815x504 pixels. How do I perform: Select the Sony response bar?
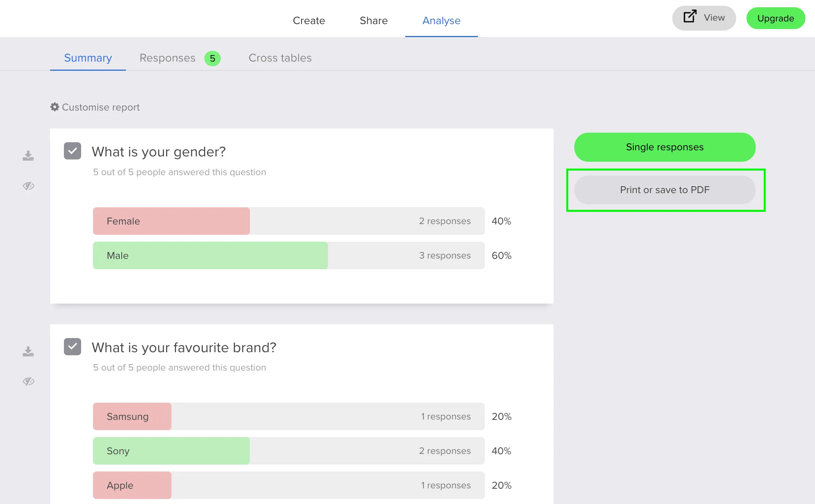click(x=171, y=451)
